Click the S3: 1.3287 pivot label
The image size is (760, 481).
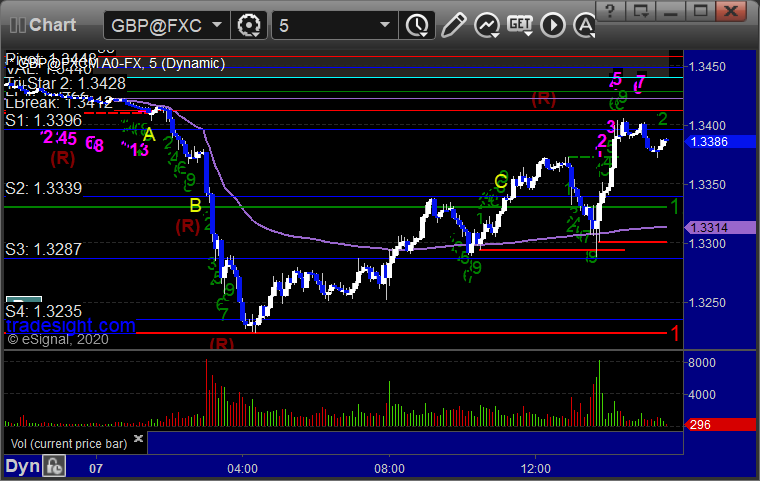click(43, 249)
